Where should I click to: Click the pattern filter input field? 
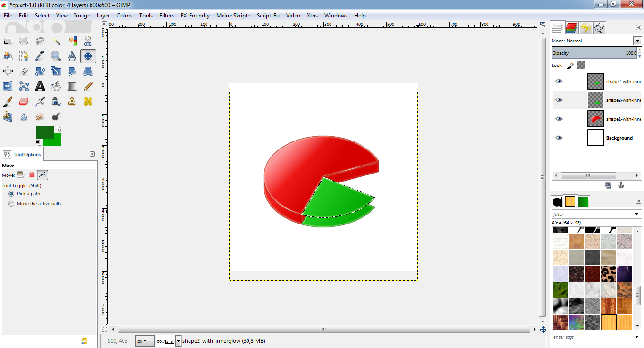(592, 215)
